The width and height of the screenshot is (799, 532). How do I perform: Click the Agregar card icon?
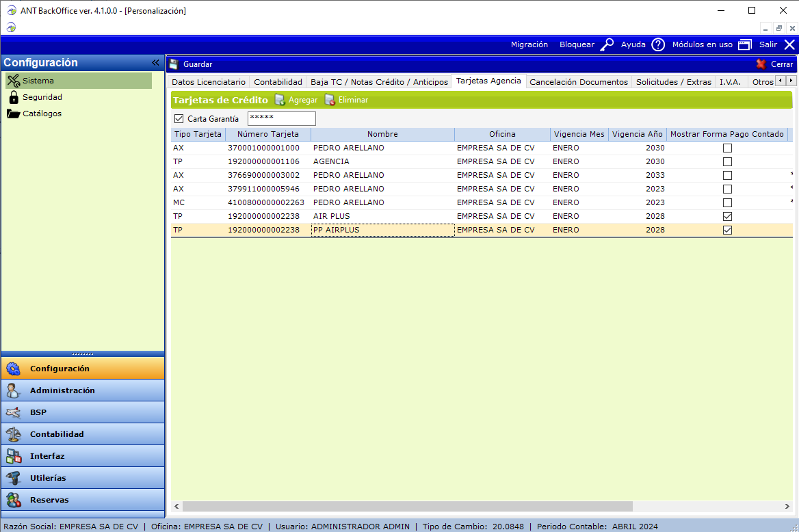(x=280, y=100)
